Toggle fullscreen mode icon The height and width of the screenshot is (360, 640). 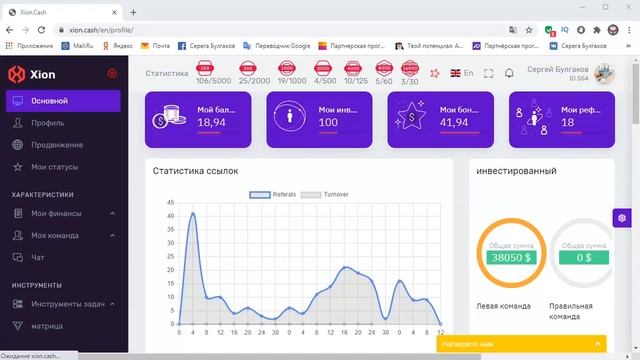489,73
